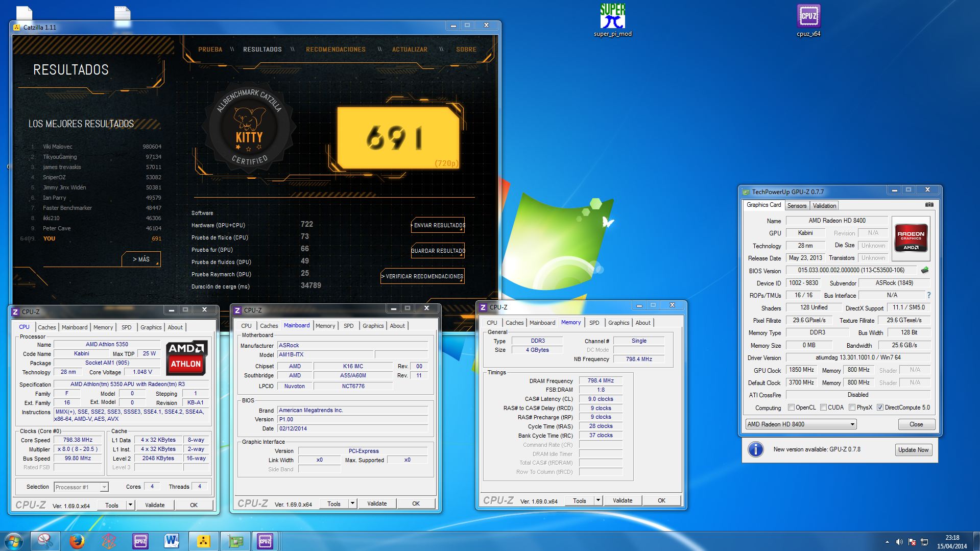Click the 'AMD Radeon HD 8400' name field
This screenshot has width=980, height=551.
click(x=836, y=221)
